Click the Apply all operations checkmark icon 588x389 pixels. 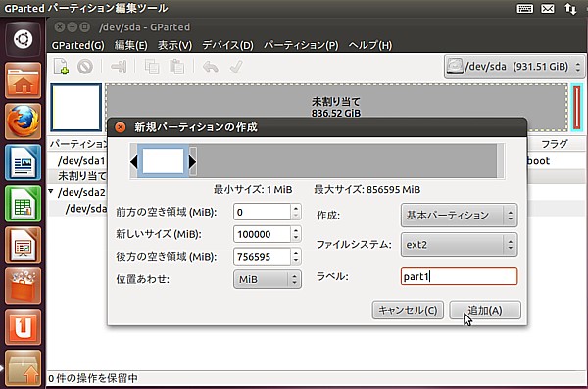pos(236,67)
